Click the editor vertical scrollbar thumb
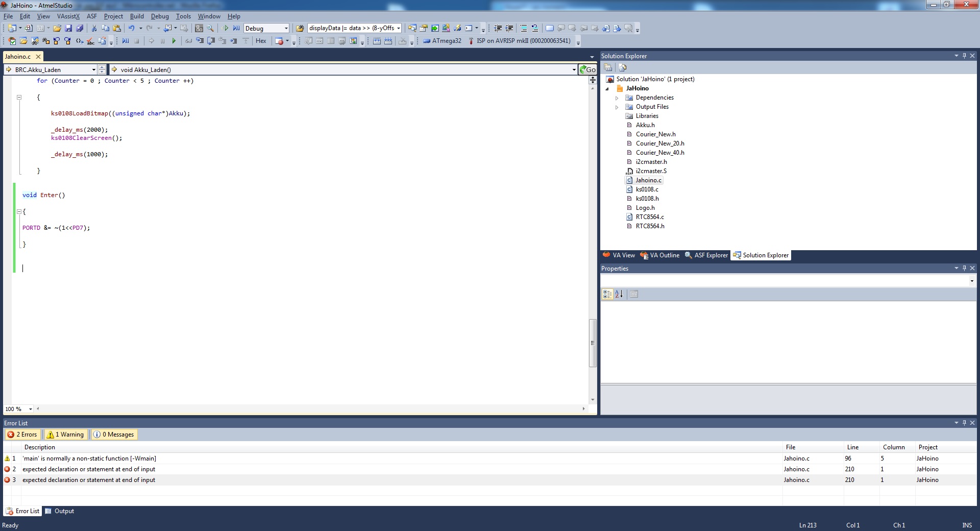This screenshot has width=980, height=531. (592, 343)
